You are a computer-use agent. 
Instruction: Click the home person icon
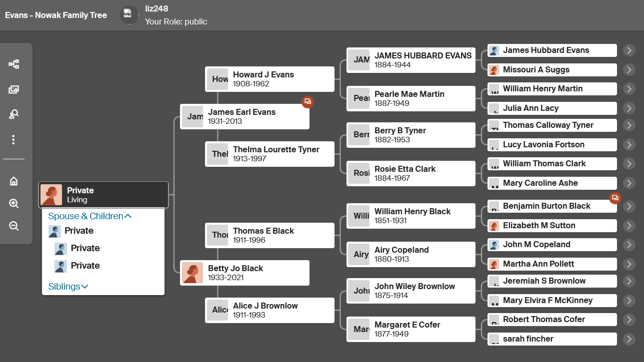pos(14,181)
